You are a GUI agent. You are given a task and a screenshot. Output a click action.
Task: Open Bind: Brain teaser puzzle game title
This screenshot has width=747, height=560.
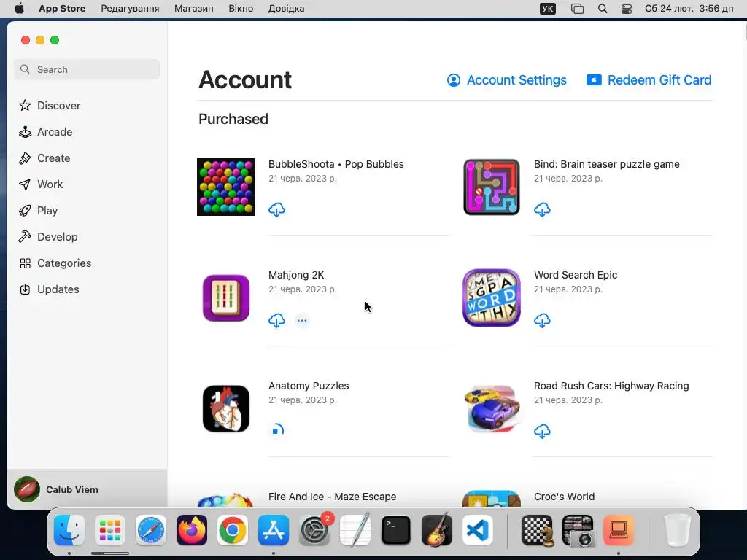(x=606, y=164)
